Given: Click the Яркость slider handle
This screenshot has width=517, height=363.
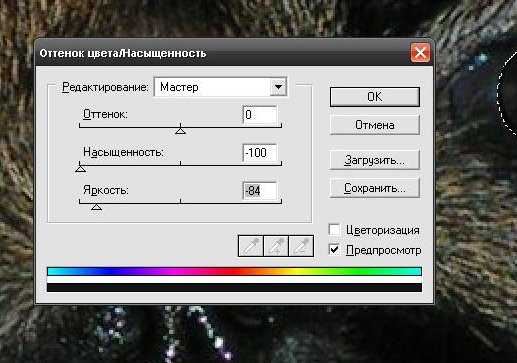Looking at the screenshot, I should pyautogui.click(x=96, y=207).
